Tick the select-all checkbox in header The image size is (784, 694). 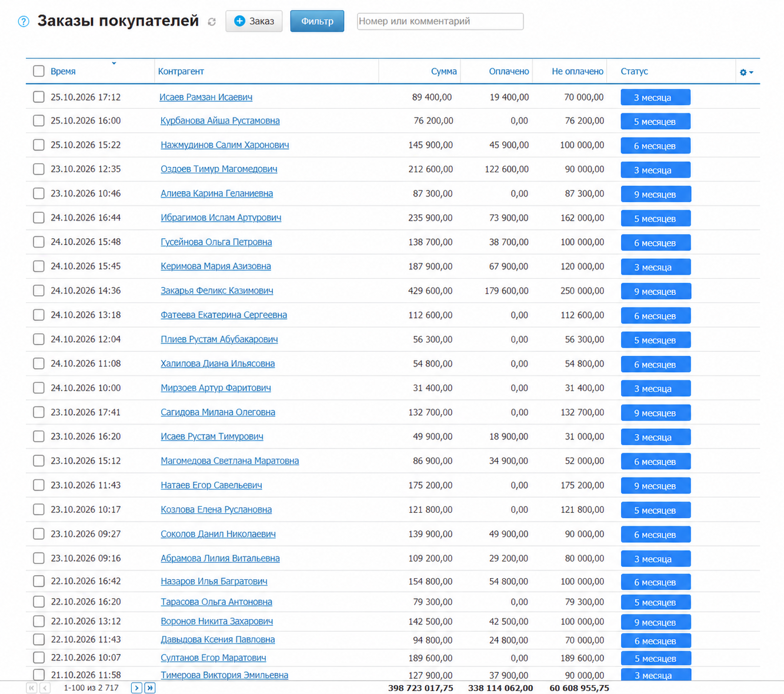39,71
